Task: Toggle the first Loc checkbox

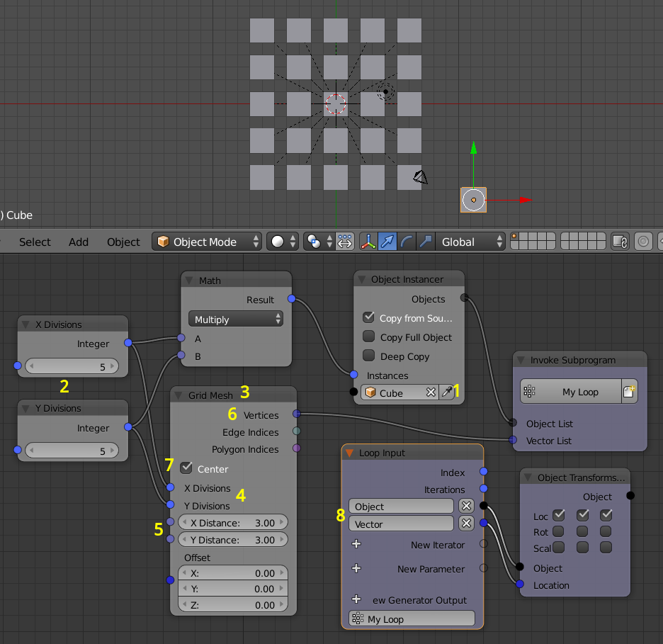Action: (559, 515)
